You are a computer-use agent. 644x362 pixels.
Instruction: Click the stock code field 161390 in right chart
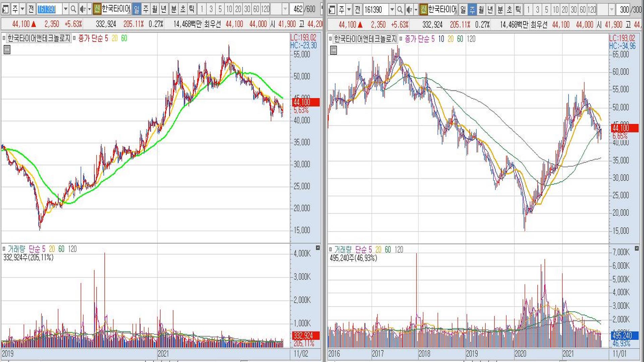click(x=376, y=10)
